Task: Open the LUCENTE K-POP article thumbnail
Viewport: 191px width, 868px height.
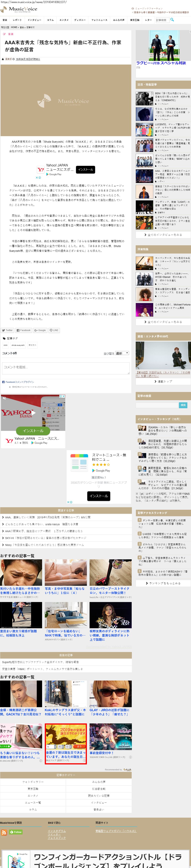Action: 144,129
